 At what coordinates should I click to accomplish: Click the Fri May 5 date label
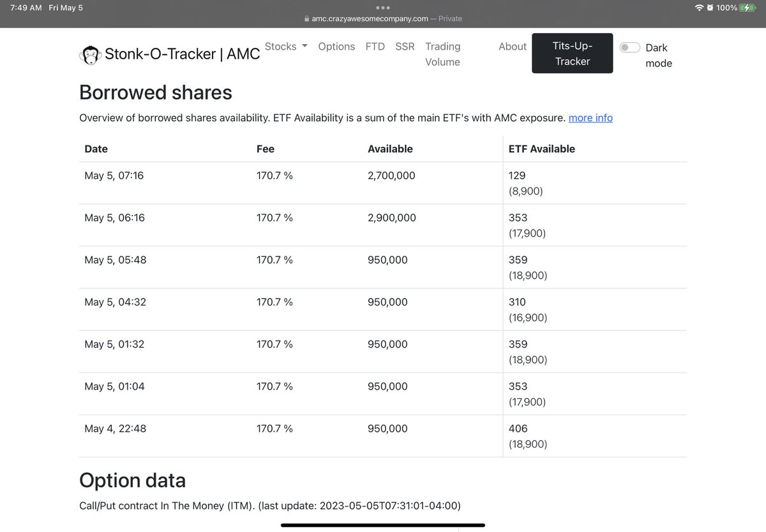[x=66, y=7]
